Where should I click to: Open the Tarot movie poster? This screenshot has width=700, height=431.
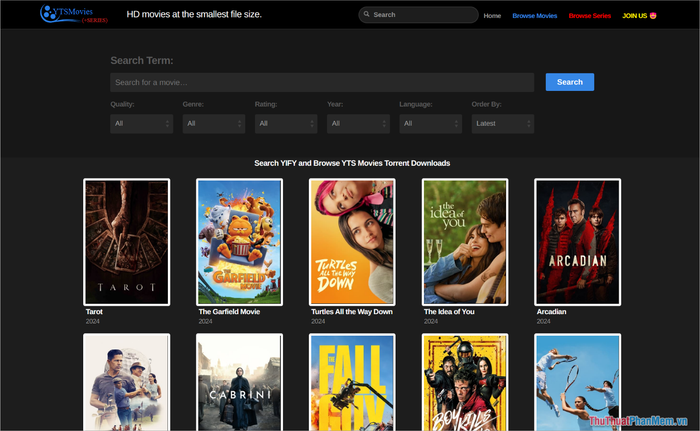coord(126,242)
